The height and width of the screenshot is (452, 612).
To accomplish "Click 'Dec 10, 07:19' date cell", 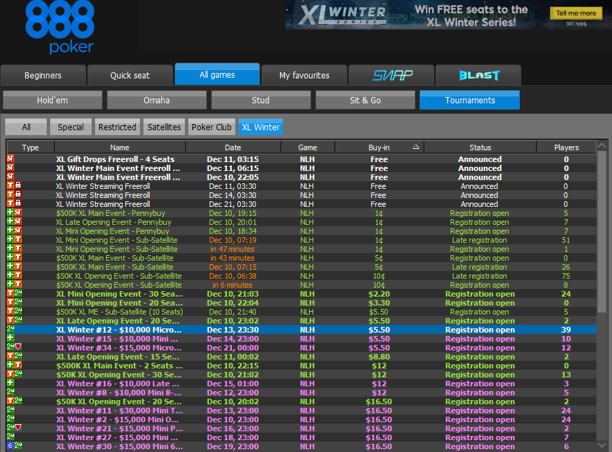I will coord(233,240).
